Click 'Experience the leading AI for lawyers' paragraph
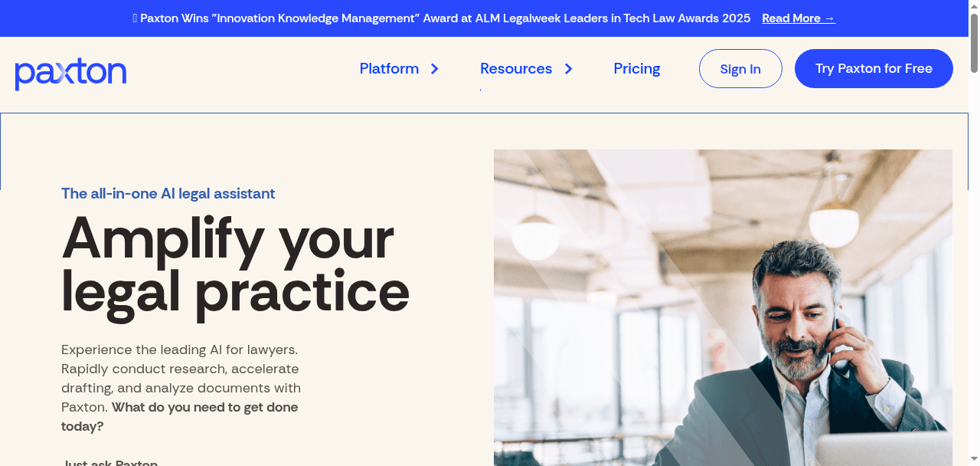 181,388
